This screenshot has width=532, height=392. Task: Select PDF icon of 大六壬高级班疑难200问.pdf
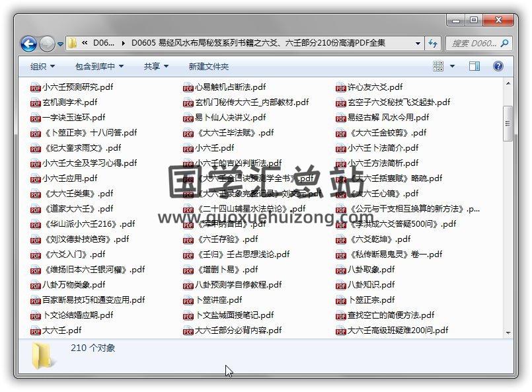pos(340,331)
